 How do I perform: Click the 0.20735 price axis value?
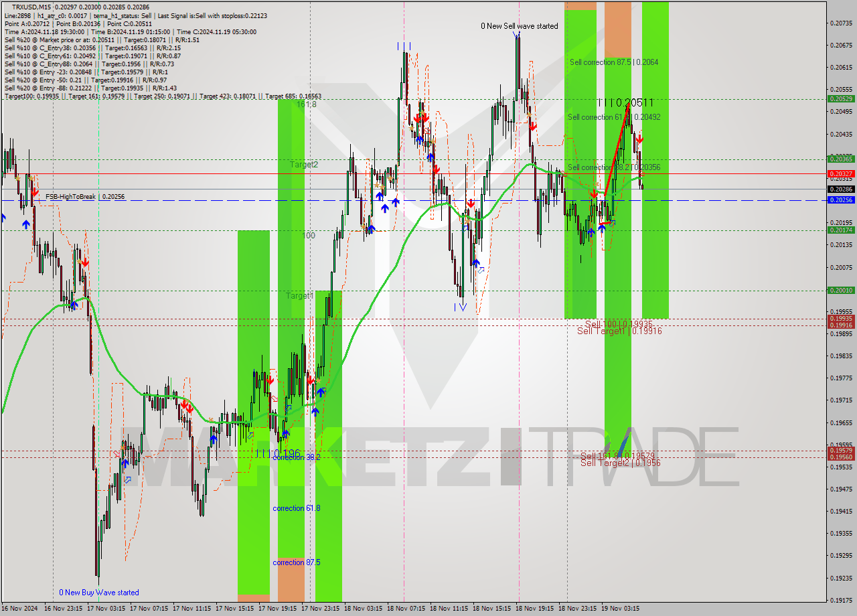point(841,23)
